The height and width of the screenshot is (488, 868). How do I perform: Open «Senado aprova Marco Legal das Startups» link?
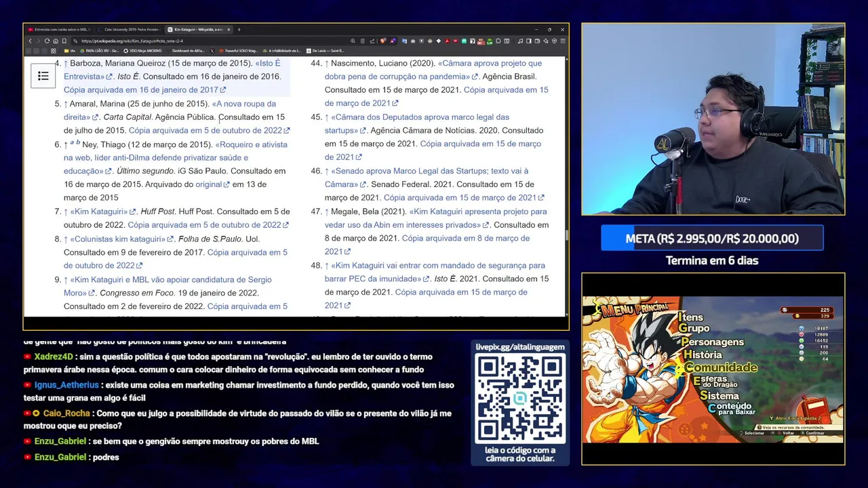click(x=427, y=178)
